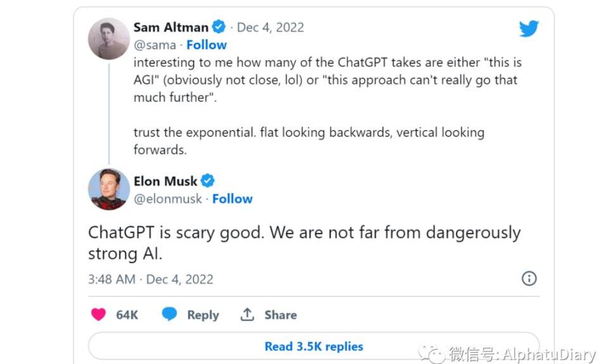Click the 64K likes count
Screen dimensions: 616x364
tap(127, 315)
